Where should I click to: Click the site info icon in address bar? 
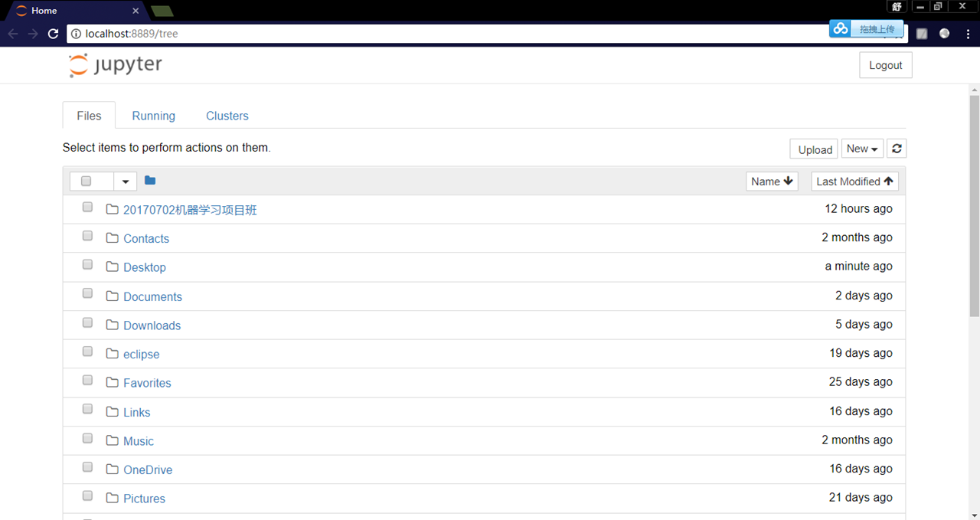click(76, 34)
